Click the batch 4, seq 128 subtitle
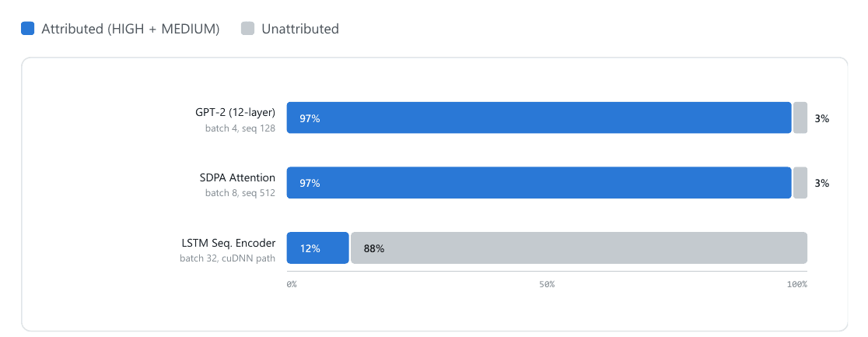The width and height of the screenshot is (868, 337). tap(240, 128)
